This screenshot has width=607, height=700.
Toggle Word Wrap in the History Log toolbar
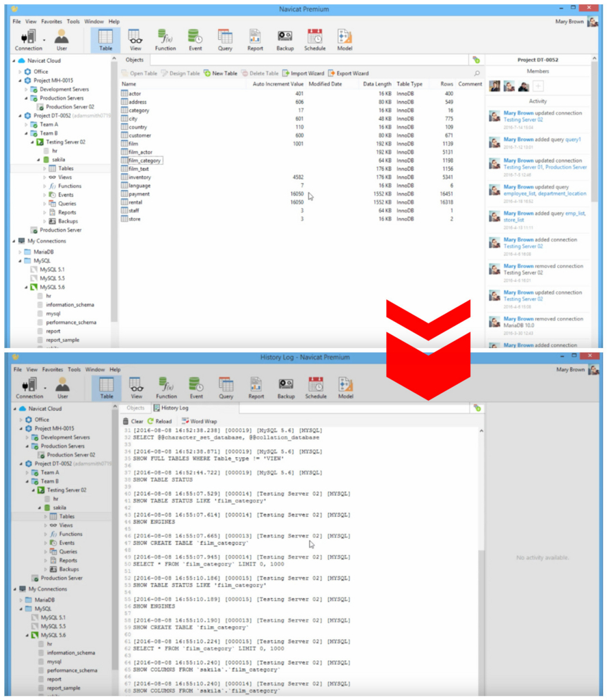(200, 421)
